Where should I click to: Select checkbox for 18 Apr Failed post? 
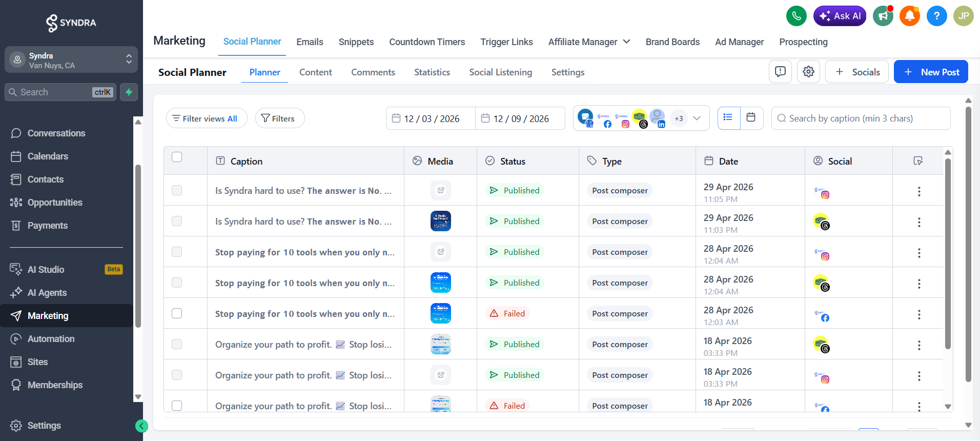click(177, 406)
